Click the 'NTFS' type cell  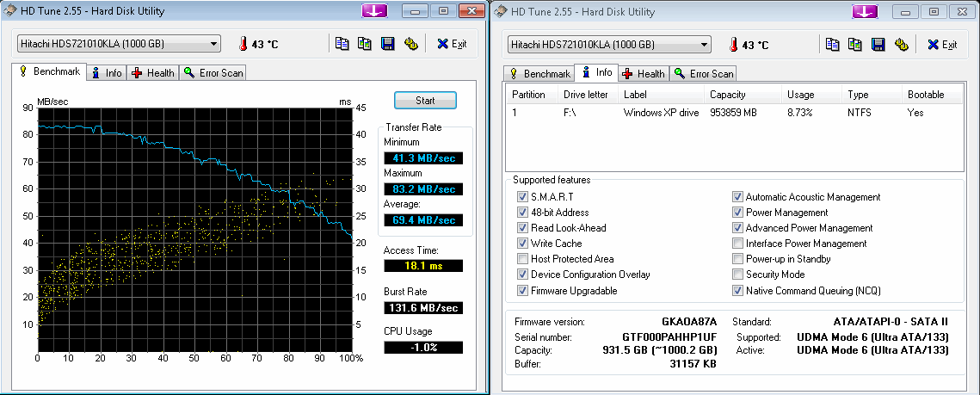[x=860, y=113]
